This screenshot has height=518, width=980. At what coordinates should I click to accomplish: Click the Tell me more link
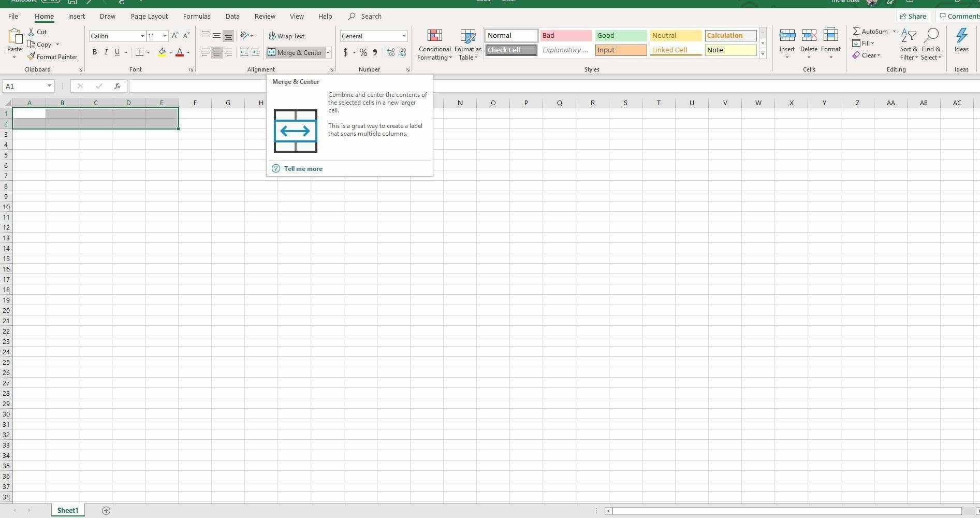(x=303, y=169)
